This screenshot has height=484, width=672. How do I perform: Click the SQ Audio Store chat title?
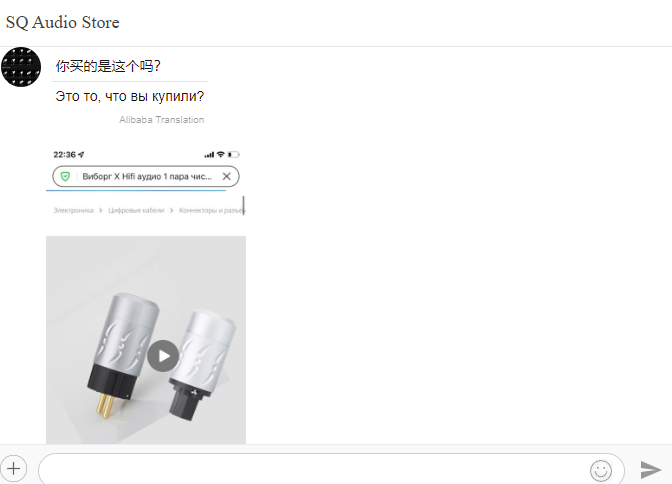point(63,22)
